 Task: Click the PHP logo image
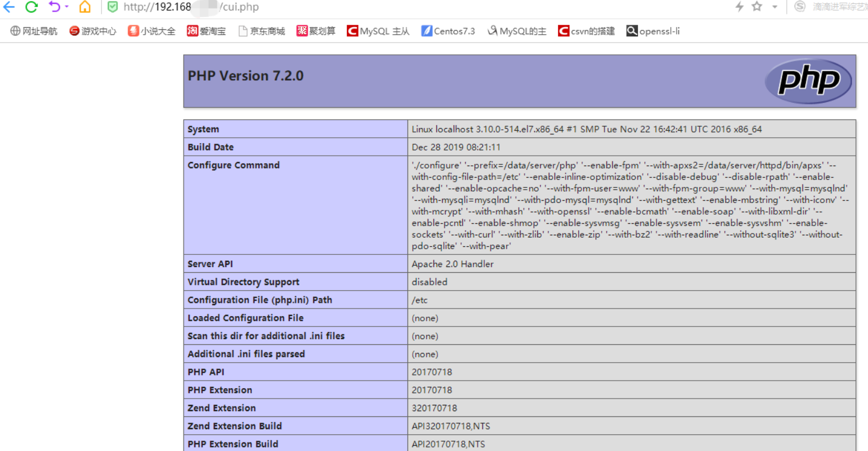pyautogui.click(x=808, y=81)
